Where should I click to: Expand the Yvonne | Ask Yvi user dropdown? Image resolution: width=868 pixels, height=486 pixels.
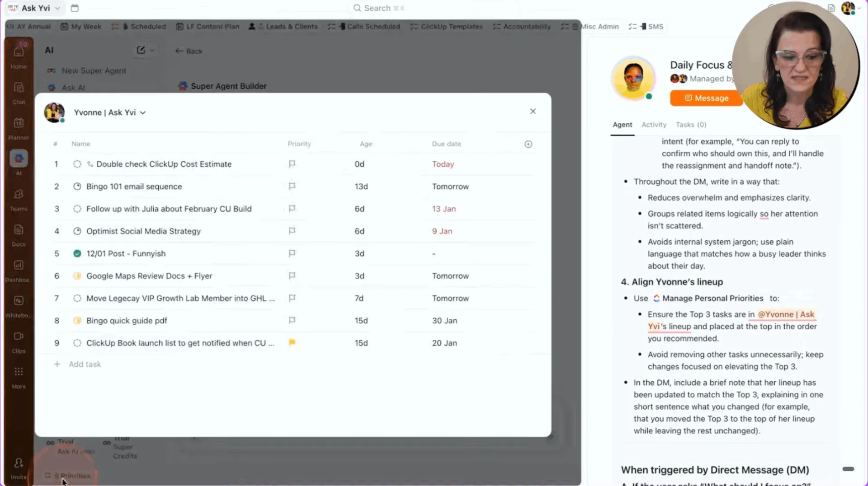[x=143, y=112]
